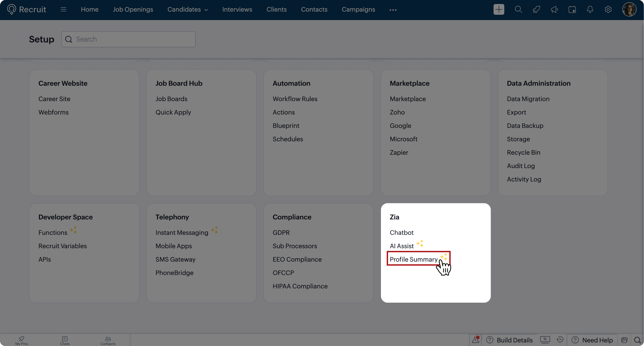
Task: Open Data Migration
Action: tap(528, 99)
